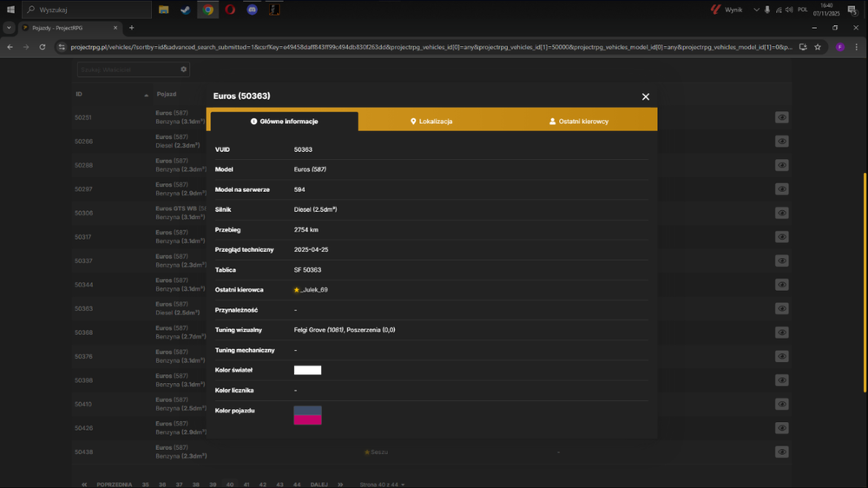View details of vehicle 50398 via eye icon
Screen dimensions: 868x488
pos(782,380)
